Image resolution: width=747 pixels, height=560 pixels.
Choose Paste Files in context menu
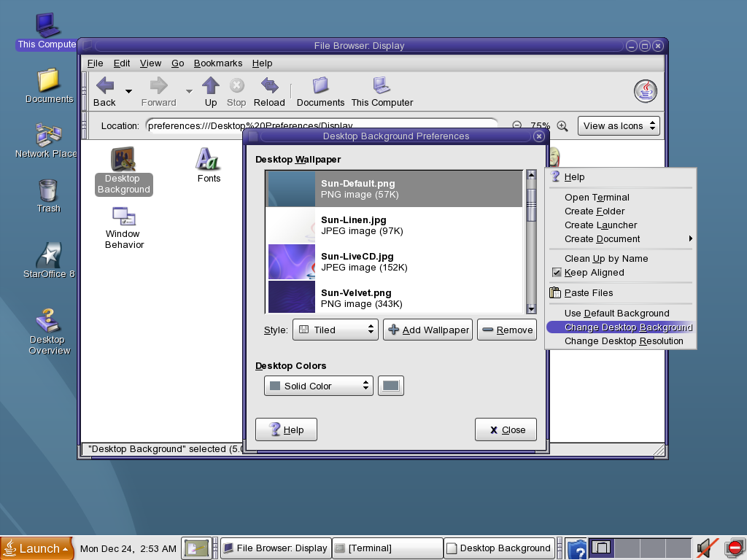[x=620, y=293]
